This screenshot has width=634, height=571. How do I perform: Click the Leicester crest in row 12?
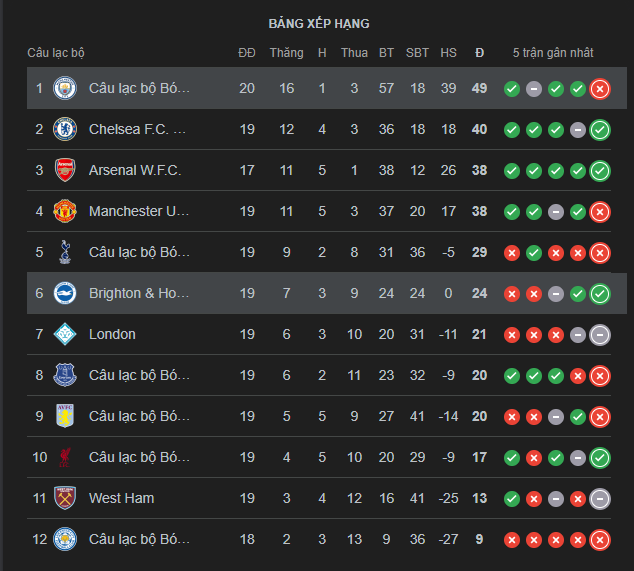[x=65, y=539]
